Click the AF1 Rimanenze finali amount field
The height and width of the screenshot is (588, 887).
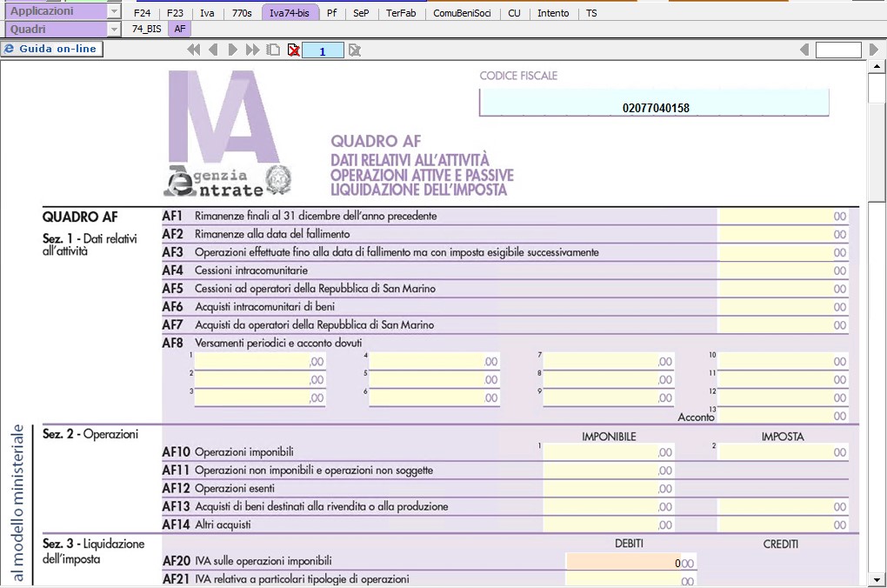783,217
